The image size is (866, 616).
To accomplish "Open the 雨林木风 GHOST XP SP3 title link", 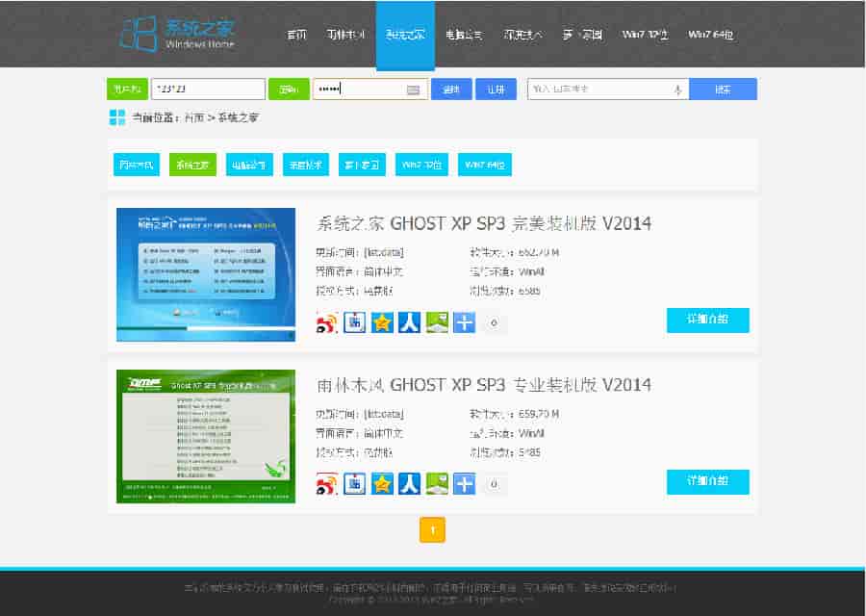I will coord(484,385).
